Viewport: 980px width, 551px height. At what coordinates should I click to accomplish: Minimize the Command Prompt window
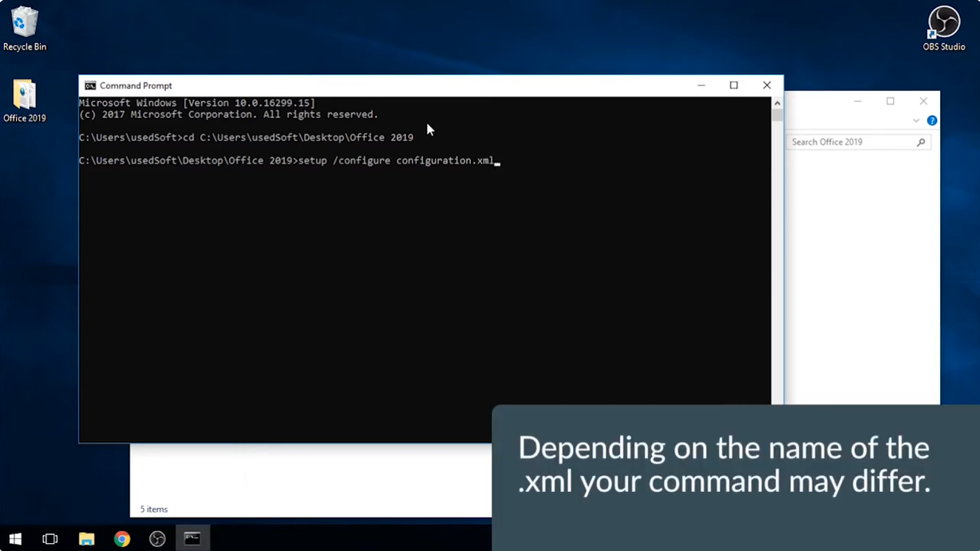pyautogui.click(x=701, y=85)
